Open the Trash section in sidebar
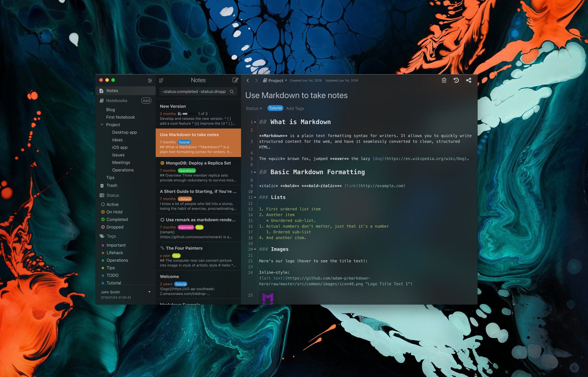This screenshot has height=377, width=588. (112, 186)
